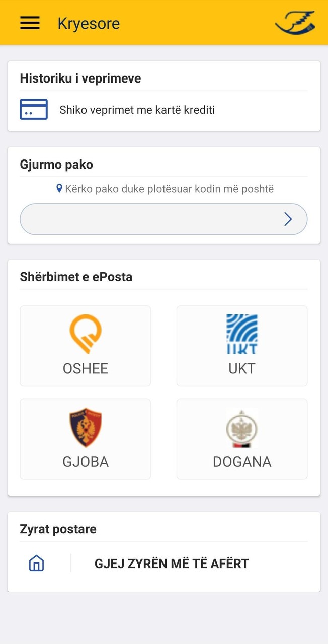Image resolution: width=328 pixels, height=644 pixels.
Task: Select the OSHEE payment service icon
Action: [85, 332]
